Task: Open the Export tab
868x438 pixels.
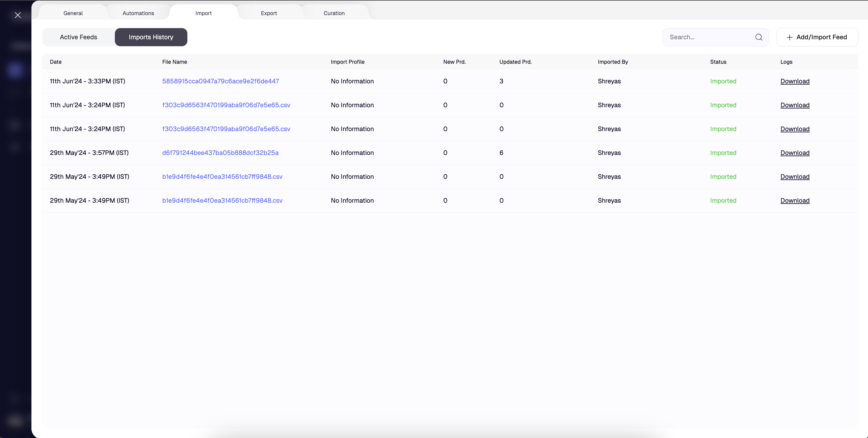Action: tap(269, 13)
